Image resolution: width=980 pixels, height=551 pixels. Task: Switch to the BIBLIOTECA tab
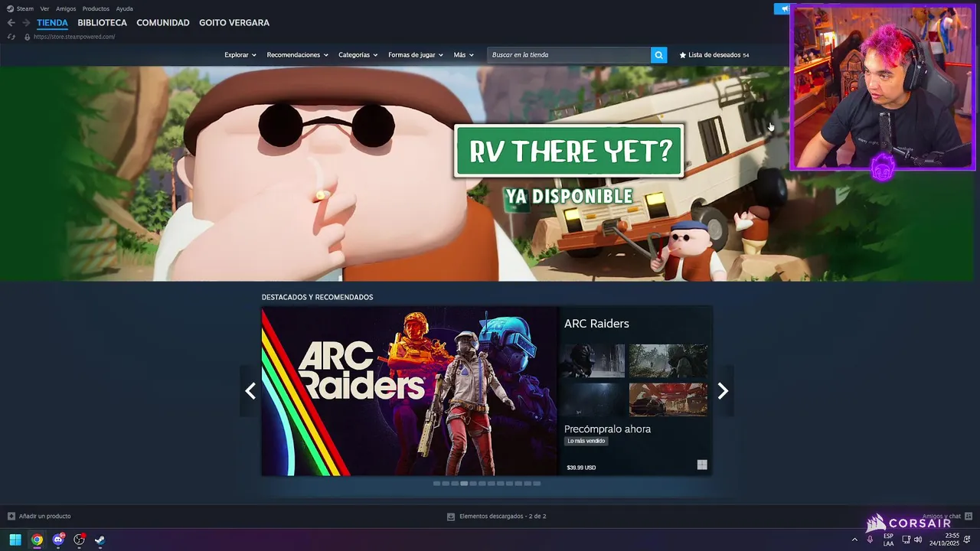click(x=102, y=23)
